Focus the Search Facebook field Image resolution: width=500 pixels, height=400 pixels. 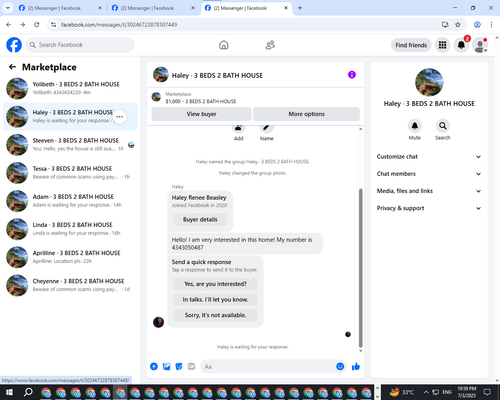tap(80, 45)
